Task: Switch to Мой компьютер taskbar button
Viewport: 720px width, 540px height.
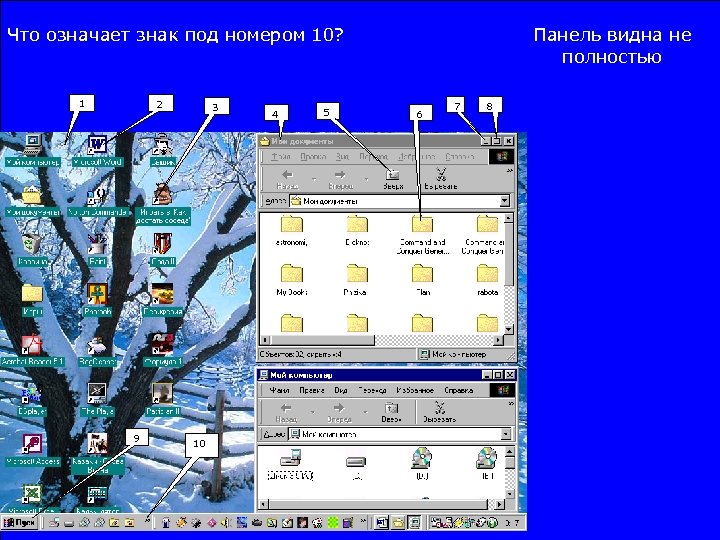Action: (415, 523)
